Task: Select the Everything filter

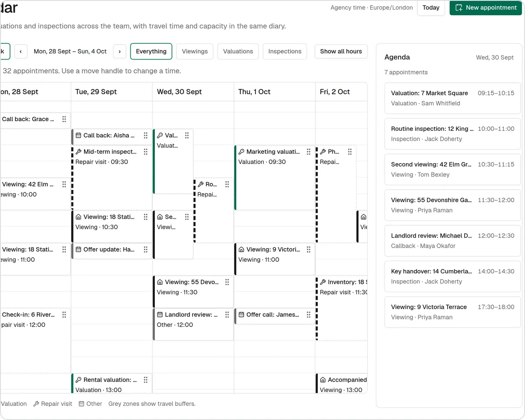Action: pyautogui.click(x=151, y=51)
